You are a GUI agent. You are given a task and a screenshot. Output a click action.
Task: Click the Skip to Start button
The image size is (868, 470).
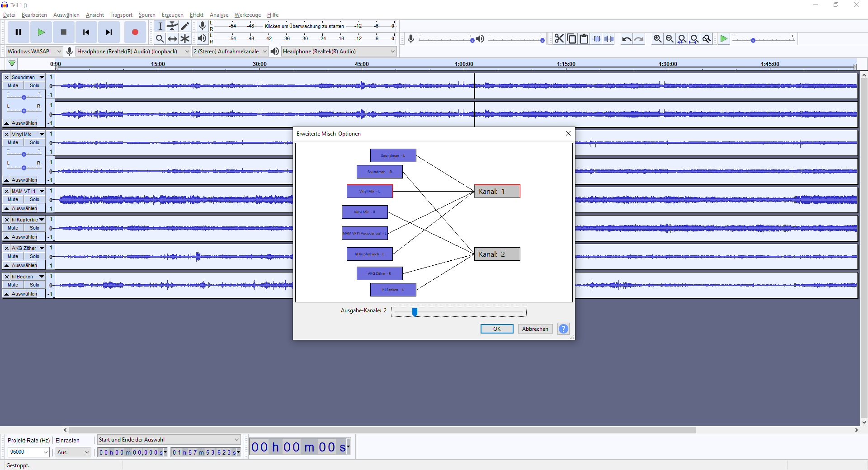[x=86, y=32]
